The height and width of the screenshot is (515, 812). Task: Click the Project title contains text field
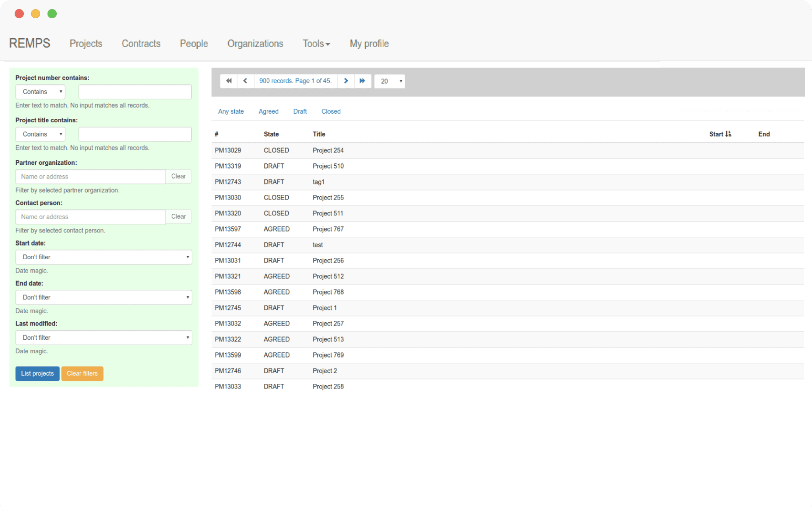pyautogui.click(x=135, y=134)
